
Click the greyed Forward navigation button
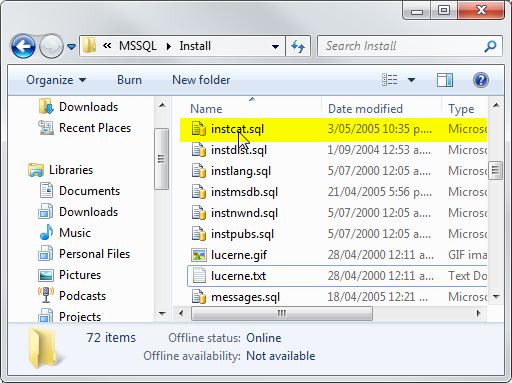tap(51, 46)
